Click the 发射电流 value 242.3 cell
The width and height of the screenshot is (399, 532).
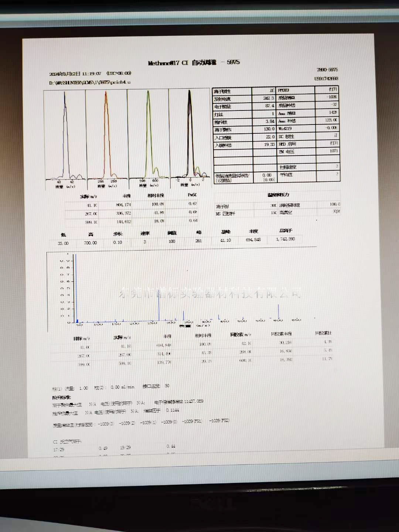pos(269,98)
